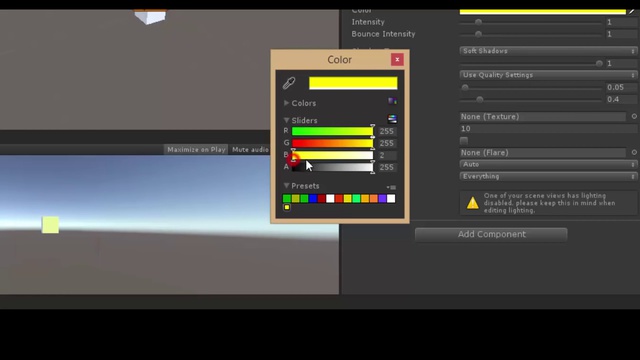Open the Use Quality Settings dropdown
The image size is (640, 360).
[548, 75]
